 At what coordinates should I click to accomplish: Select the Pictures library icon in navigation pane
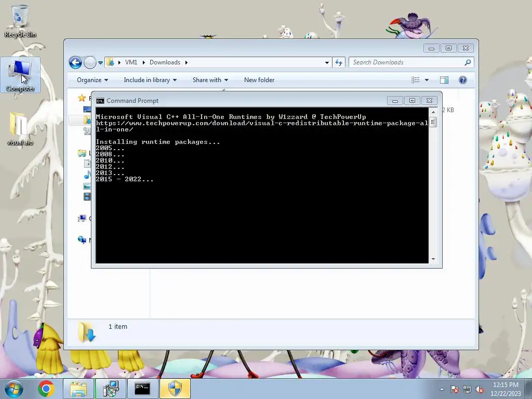87,186
